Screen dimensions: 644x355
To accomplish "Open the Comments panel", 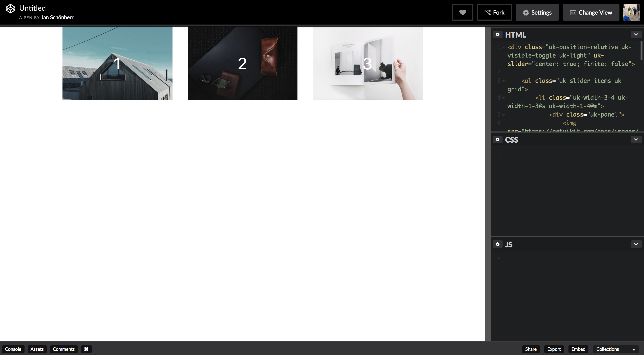I will [63, 349].
